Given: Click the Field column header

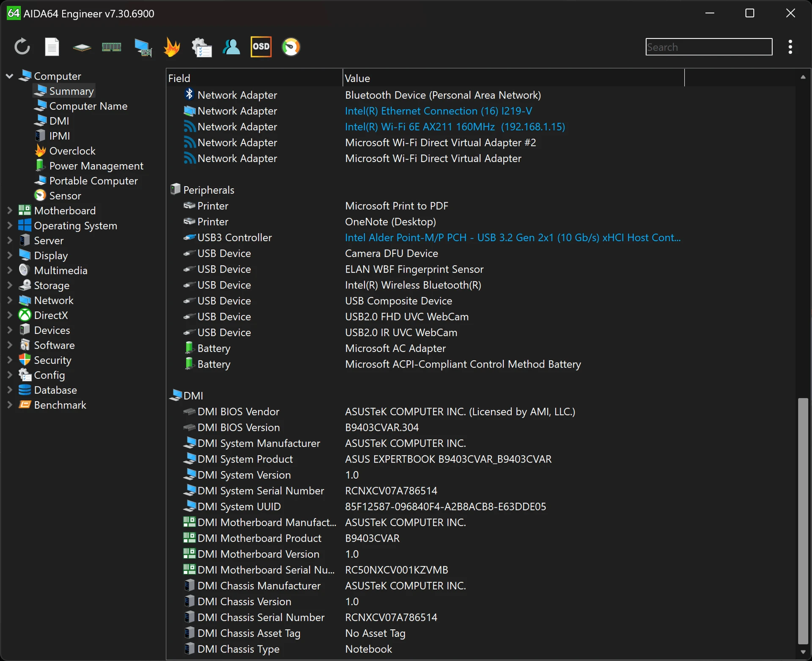Looking at the screenshot, I should [254, 78].
